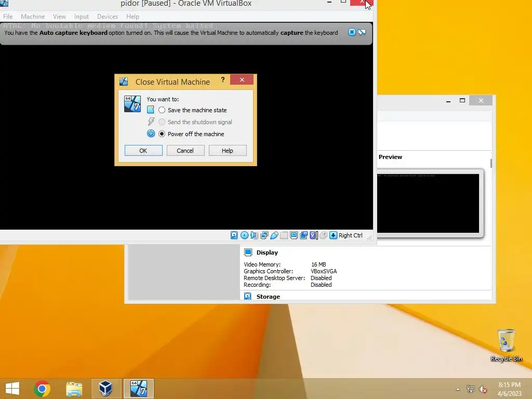Click the audio indicator in VM status bar
The image size is (532, 399).
click(x=254, y=235)
